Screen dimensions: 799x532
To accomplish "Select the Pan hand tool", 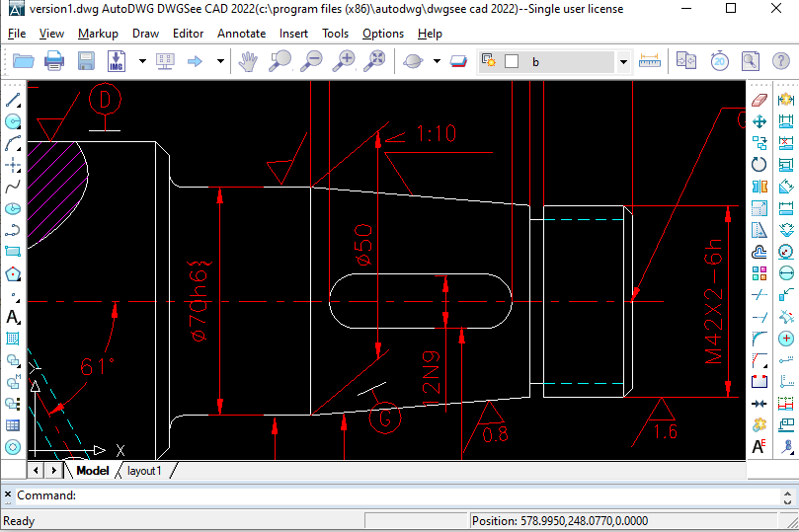I will click(x=248, y=61).
